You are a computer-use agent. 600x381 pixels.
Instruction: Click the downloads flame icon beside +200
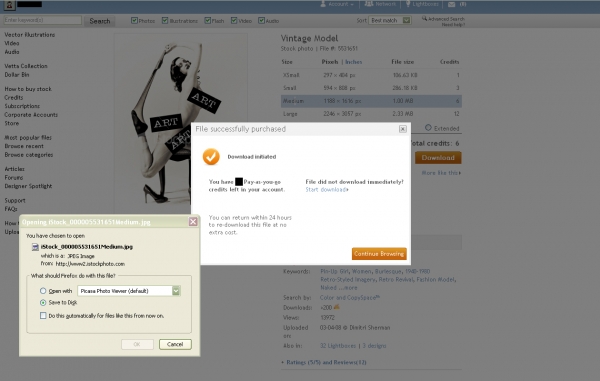[x=336, y=307]
